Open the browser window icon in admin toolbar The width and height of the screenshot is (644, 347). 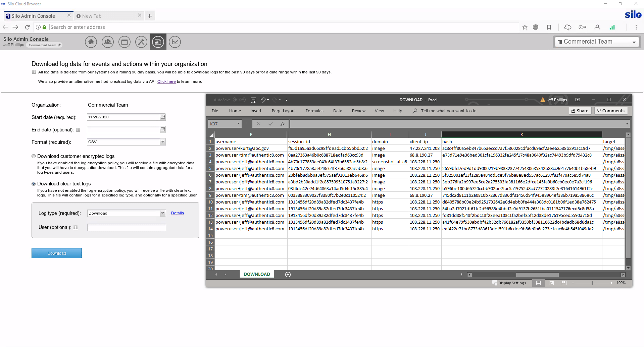click(x=125, y=42)
